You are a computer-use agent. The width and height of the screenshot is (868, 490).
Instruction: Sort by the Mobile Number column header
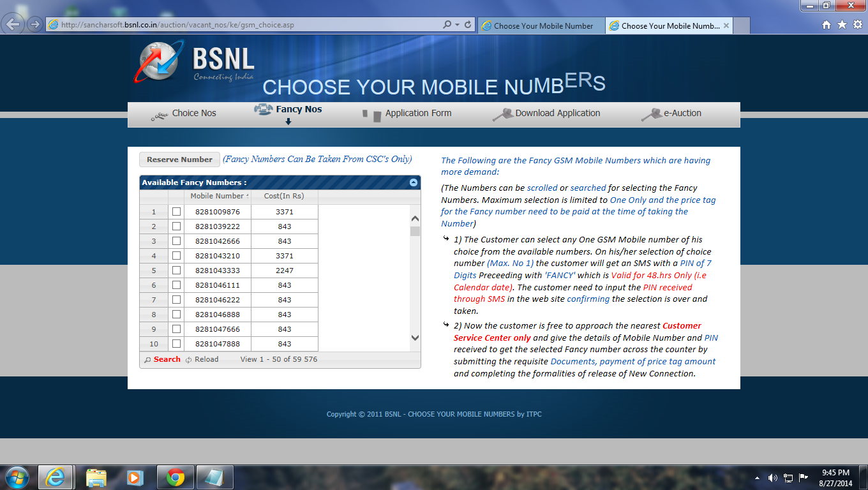218,197
